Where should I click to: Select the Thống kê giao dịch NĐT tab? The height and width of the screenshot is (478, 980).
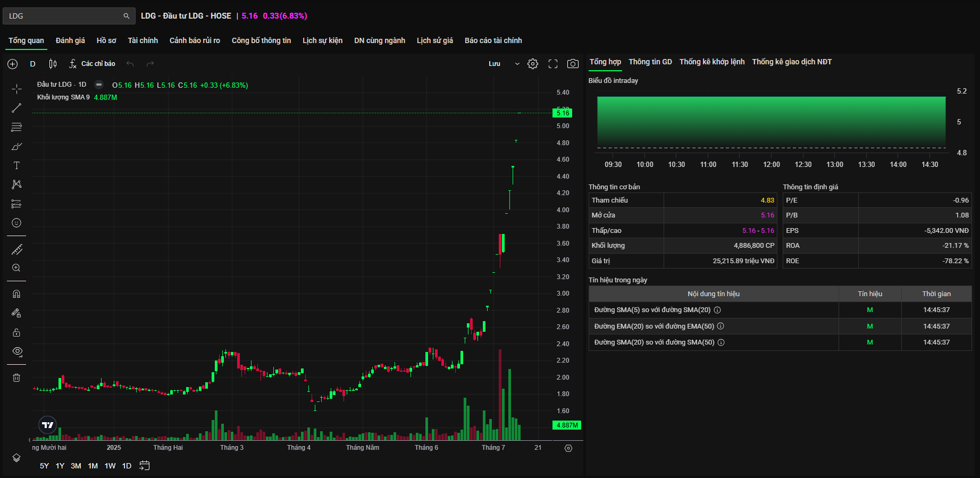pyautogui.click(x=792, y=62)
